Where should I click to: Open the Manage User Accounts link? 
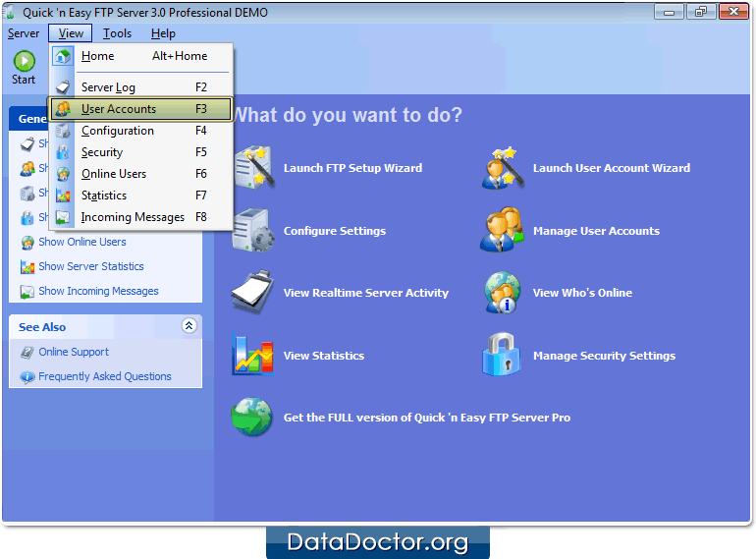coord(596,231)
